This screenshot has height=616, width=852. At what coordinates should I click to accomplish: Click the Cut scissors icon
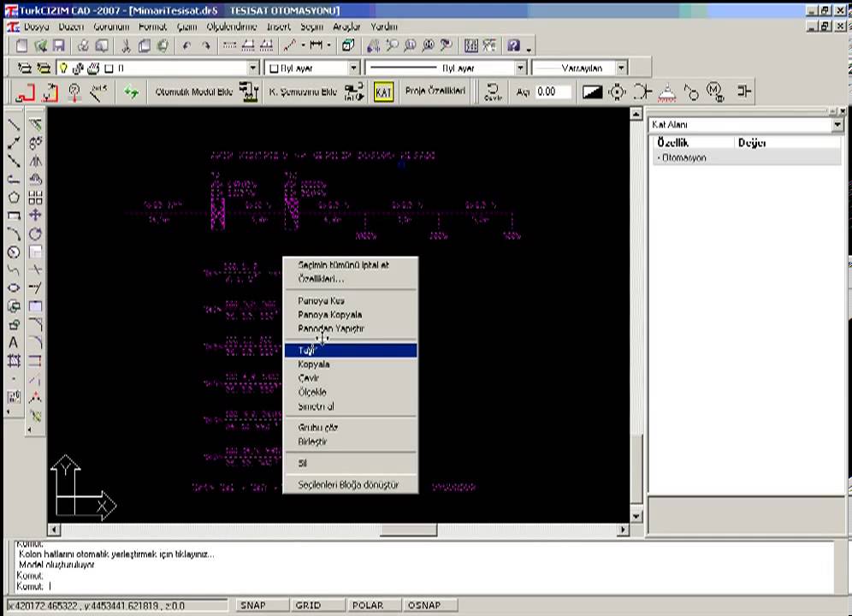126,46
